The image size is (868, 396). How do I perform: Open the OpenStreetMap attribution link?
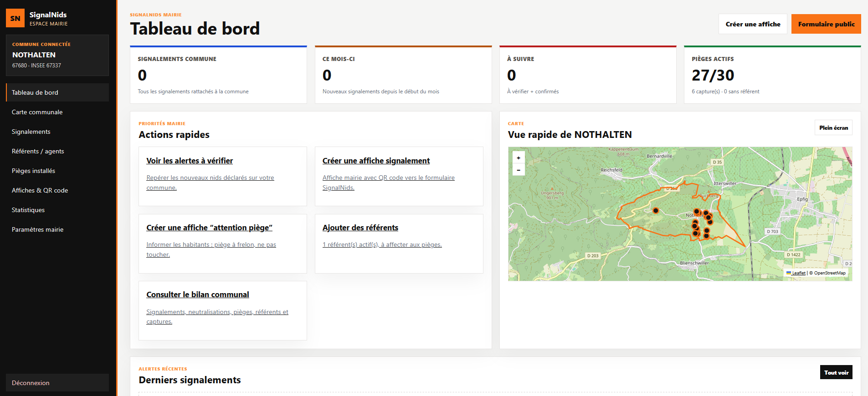click(x=830, y=273)
